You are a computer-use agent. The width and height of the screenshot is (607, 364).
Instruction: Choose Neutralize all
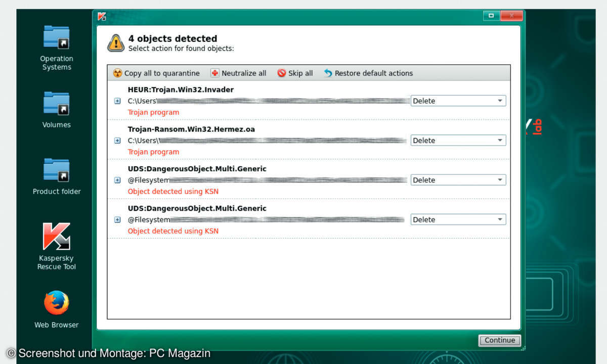(238, 73)
